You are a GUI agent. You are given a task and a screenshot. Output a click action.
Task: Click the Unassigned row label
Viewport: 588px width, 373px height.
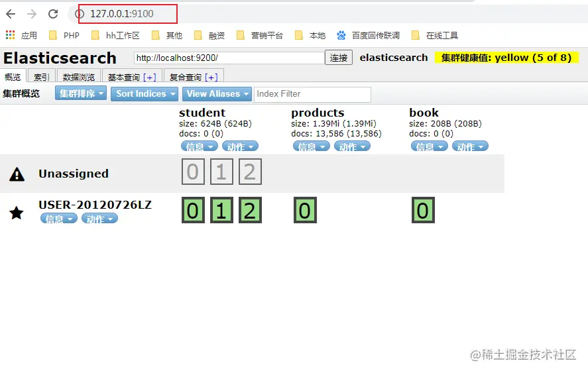click(x=74, y=174)
